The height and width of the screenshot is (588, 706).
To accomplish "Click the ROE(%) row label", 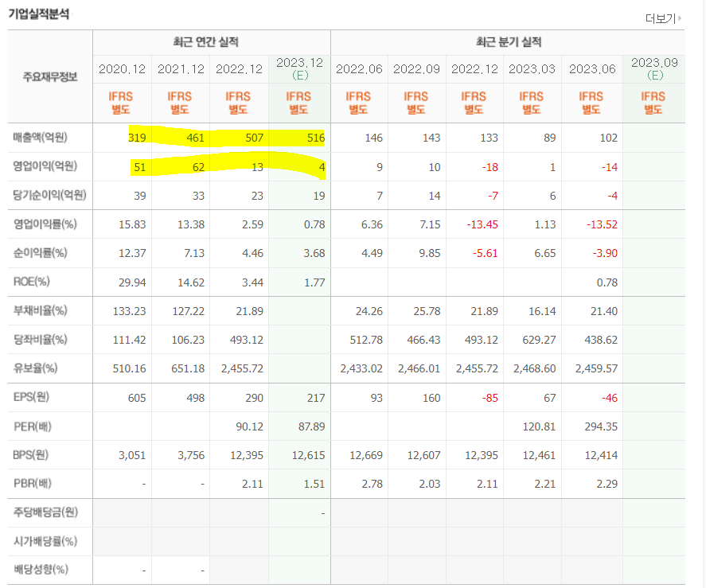I will pos(32,282).
